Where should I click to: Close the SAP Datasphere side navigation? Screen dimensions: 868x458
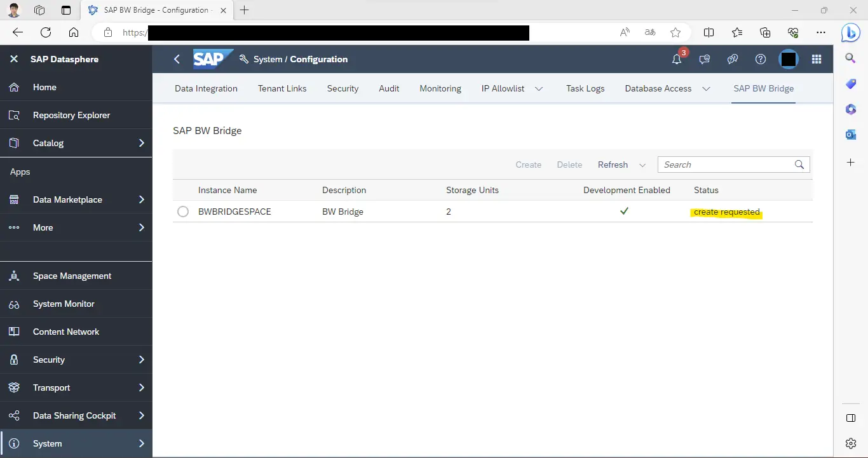(14, 59)
